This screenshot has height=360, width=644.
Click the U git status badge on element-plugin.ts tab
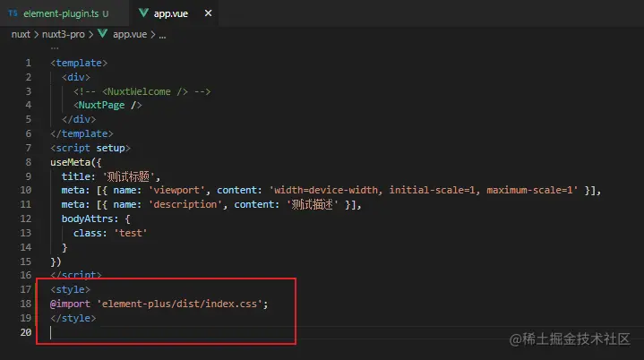tap(106, 13)
